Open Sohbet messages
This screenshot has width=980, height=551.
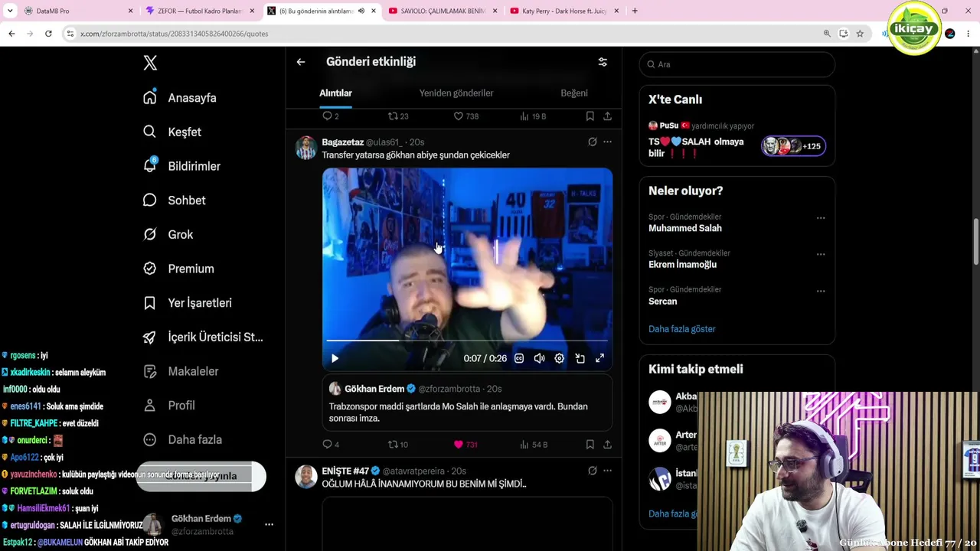(x=174, y=201)
